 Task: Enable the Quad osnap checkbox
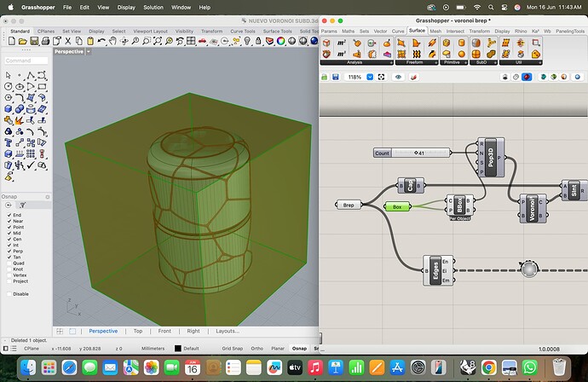point(9,263)
